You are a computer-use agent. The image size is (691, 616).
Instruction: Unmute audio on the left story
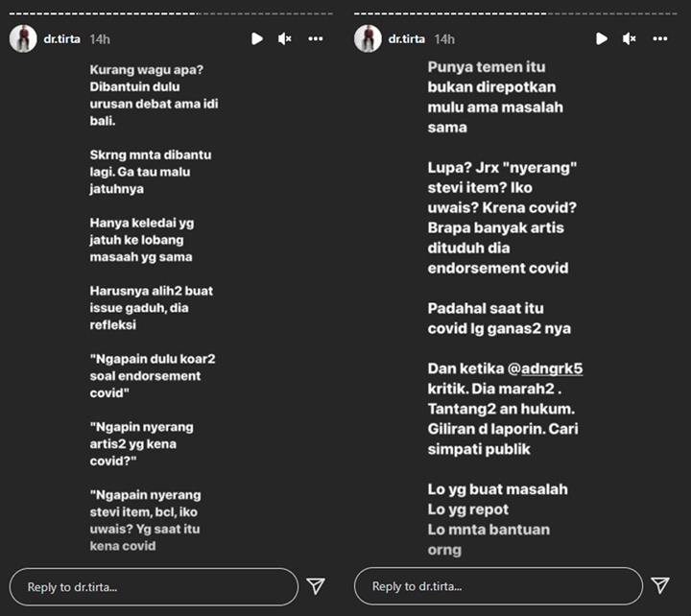[x=285, y=38]
